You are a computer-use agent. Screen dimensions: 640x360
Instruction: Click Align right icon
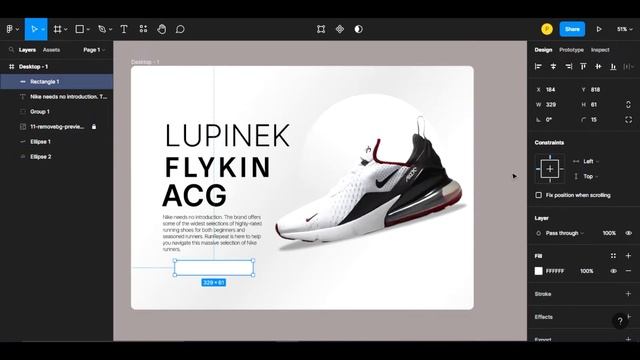pos(569,67)
